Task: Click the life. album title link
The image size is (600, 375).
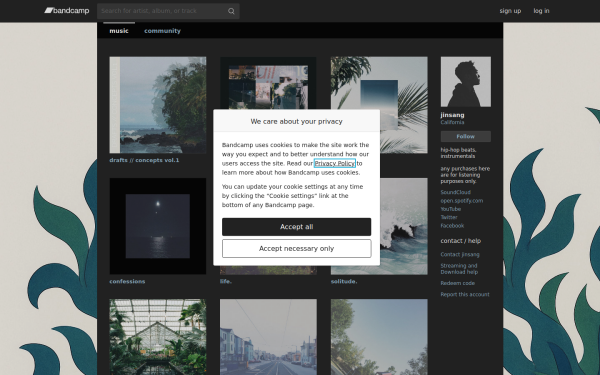Action: click(x=226, y=281)
